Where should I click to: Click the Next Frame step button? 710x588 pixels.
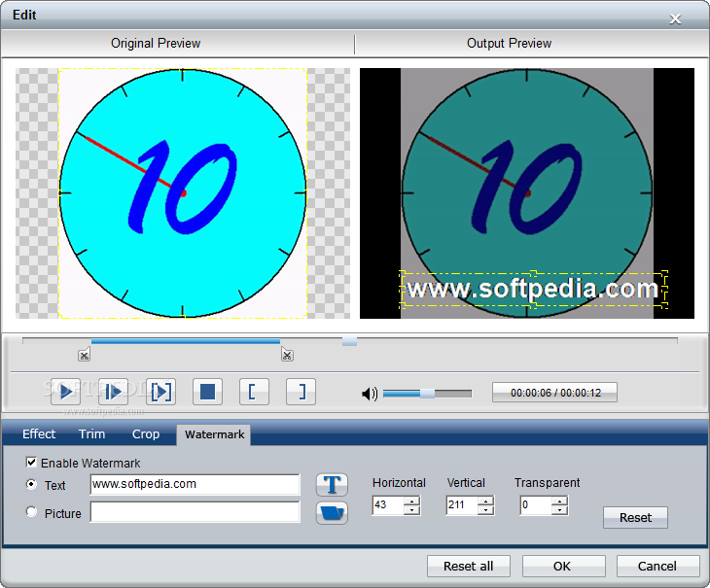click(x=113, y=392)
